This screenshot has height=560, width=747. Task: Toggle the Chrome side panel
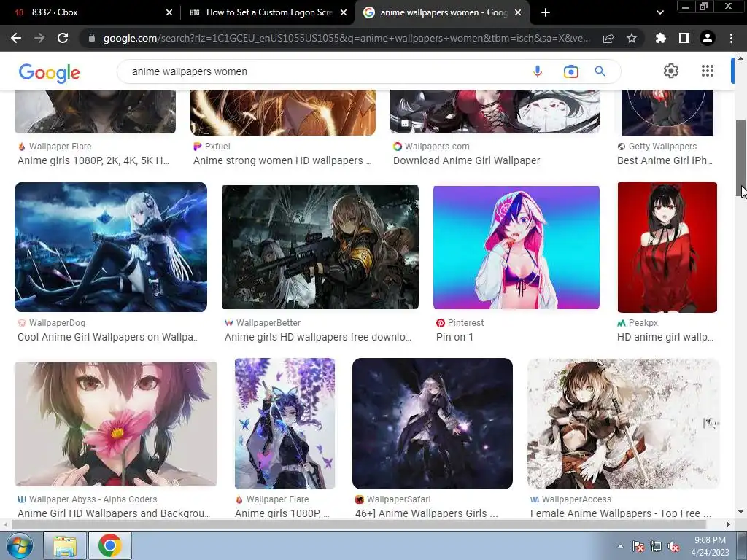[684, 38]
